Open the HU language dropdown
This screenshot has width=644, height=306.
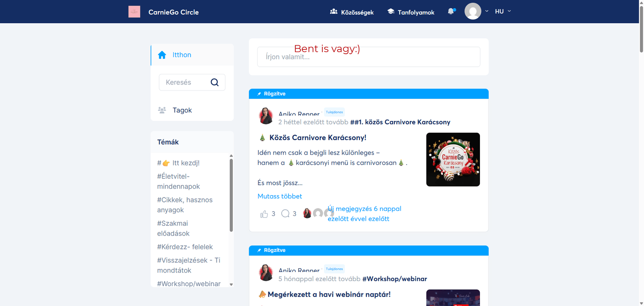pos(503,12)
